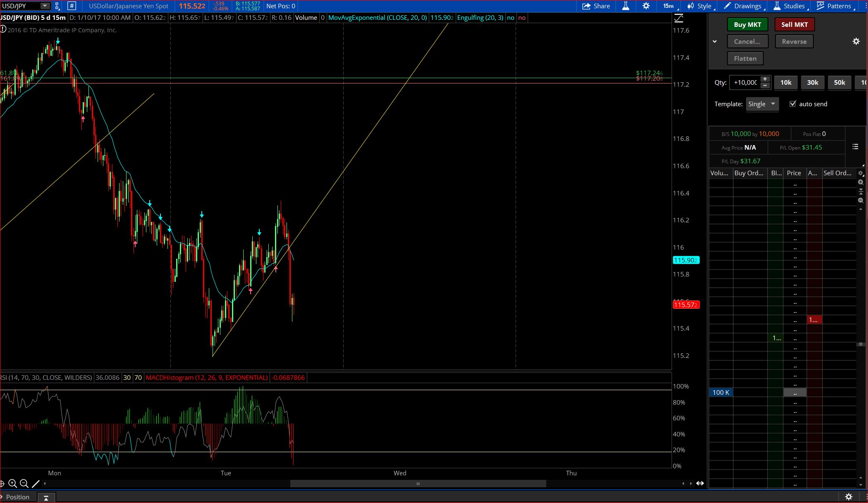
Task: Click the horizontal chart scrollbar thumb
Action: 418,484
